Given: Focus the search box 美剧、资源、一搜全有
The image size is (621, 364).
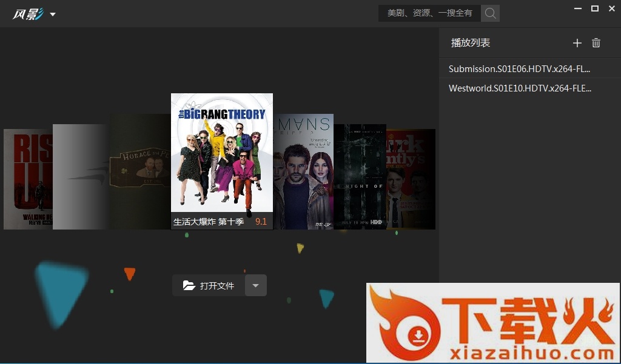Looking at the screenshot, I should point(429,13).
